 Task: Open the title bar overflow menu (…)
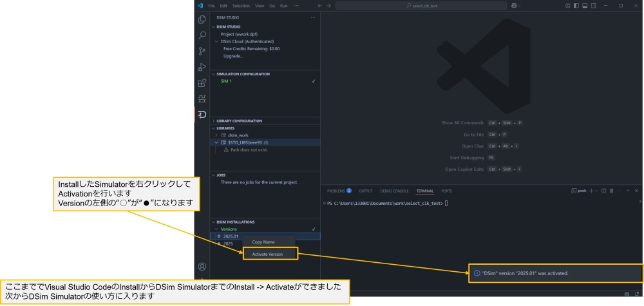coord(296,6)
